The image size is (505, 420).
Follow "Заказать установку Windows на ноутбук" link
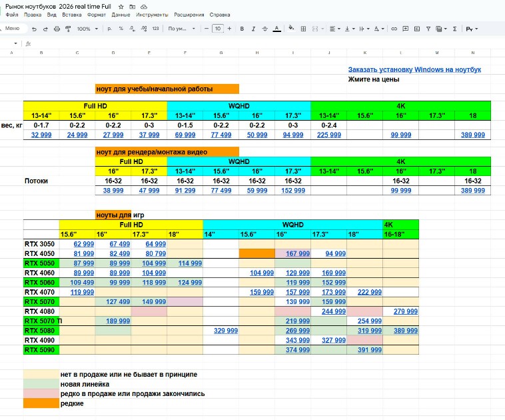click(414, 69)
